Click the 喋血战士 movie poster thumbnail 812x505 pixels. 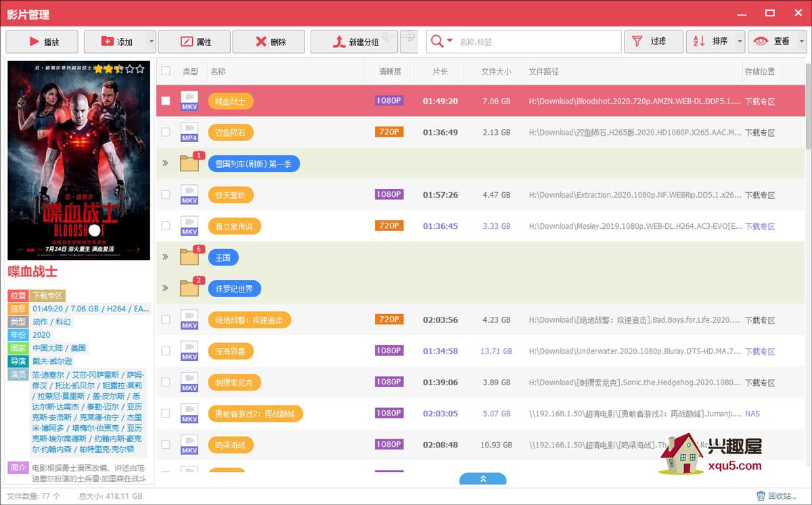pos(79,160)
